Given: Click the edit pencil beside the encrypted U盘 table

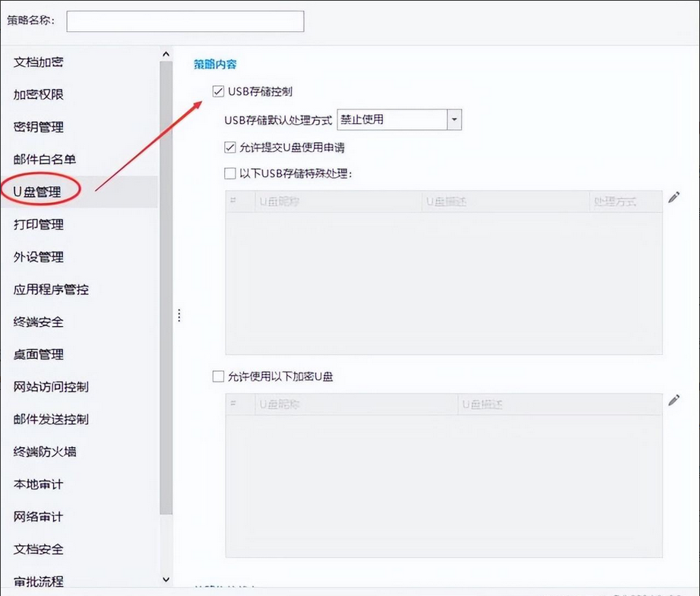Looking at the screenshot, I should 674,400.
